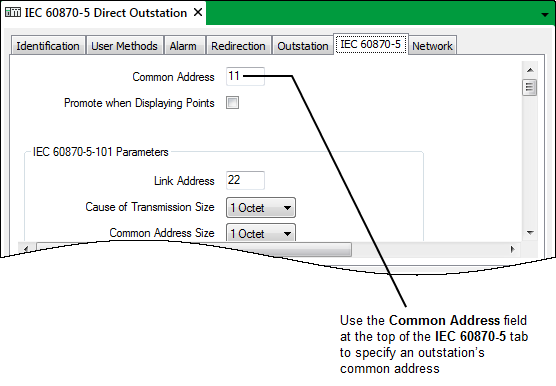This screenshot has height=386, width=556.
Task: Click the horizontal scrollbar left arrow
Action: click(26, 249)
